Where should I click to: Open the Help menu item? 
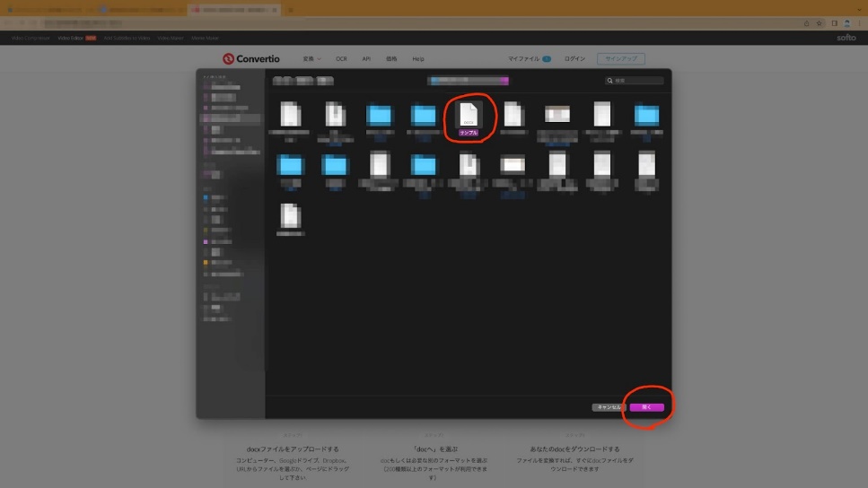(418, 58)
